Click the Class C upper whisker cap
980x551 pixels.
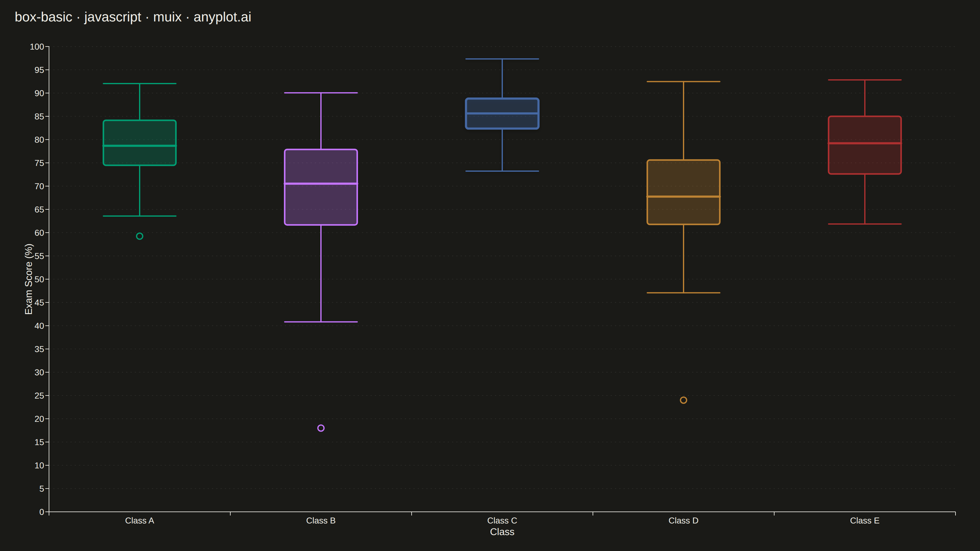(x=502, y=59)
